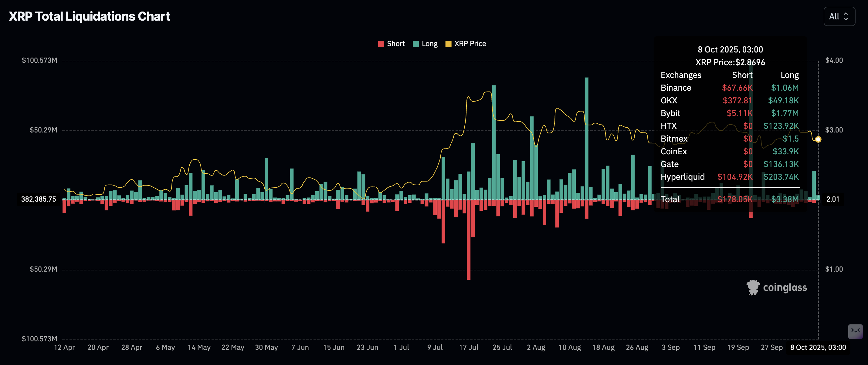Click the green Long legend square
Screen dimensions: 868x365
(416, 44)
